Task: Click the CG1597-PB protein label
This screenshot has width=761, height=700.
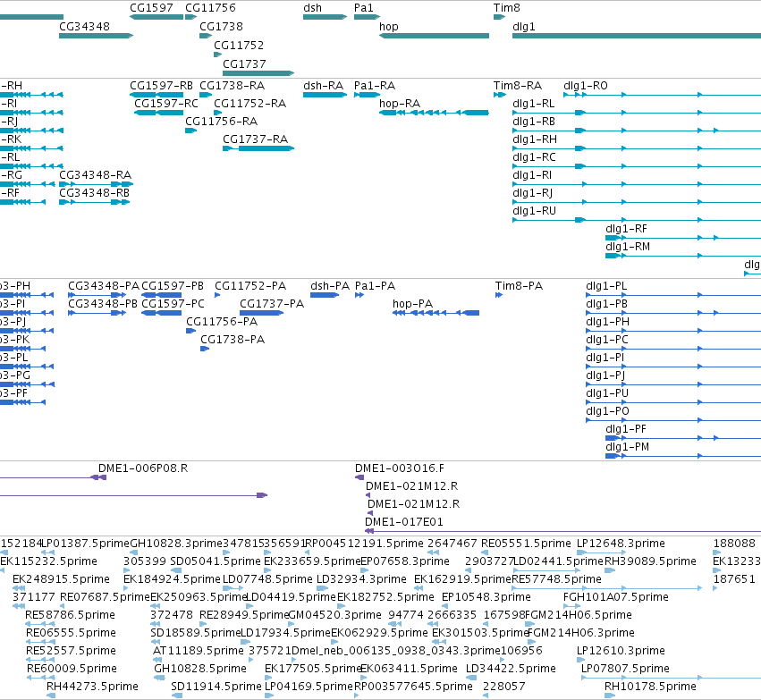Action: 173,286
